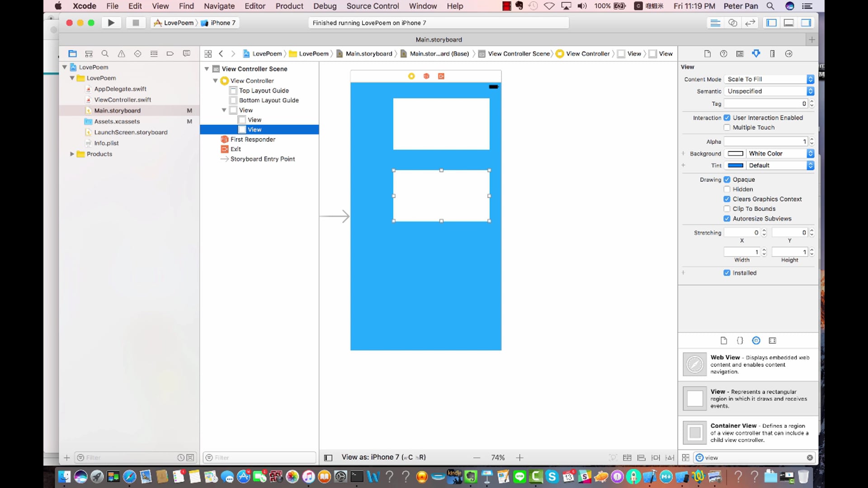Expand the Products folder

72,154
